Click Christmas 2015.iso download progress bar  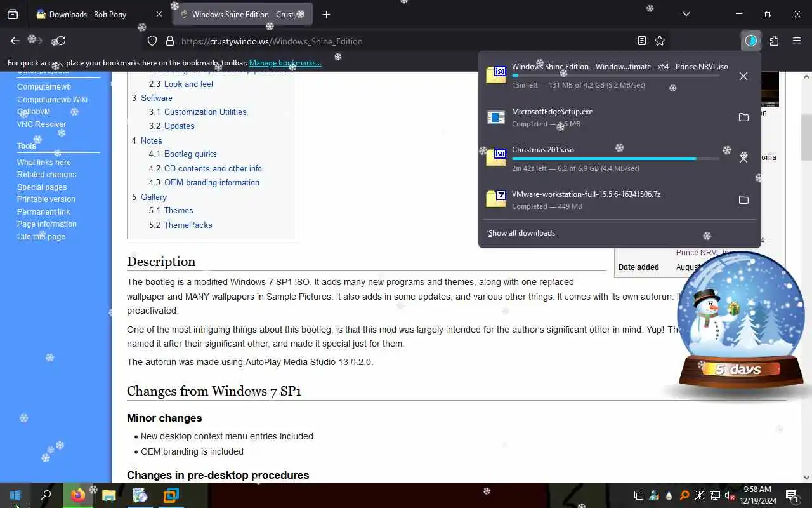tap(616, 158)
